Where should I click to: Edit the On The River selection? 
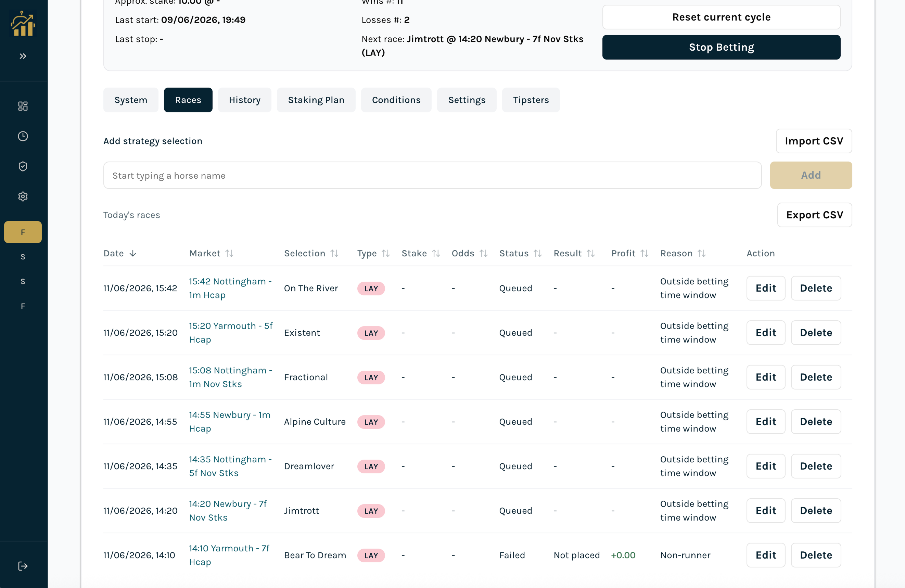tap(766, 288)
